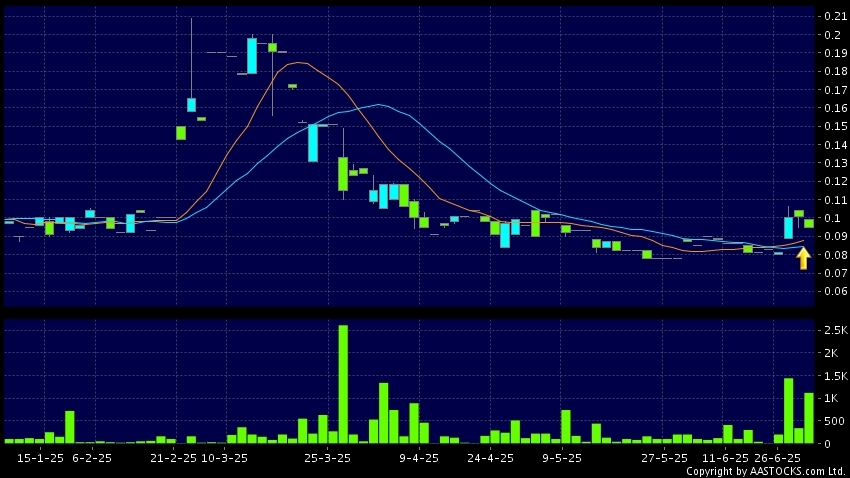This screenshot has height=478, width=850.
Task: Select the 0.12 price label
Action: (835, 182)
